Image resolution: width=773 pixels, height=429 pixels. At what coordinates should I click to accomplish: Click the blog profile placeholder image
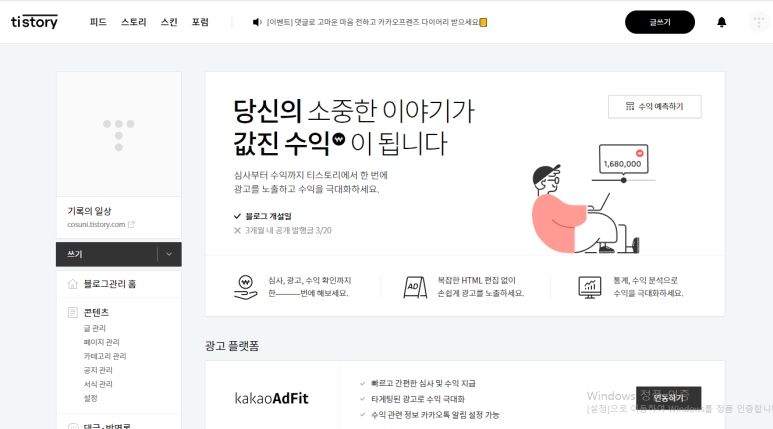tap(119, 134)
